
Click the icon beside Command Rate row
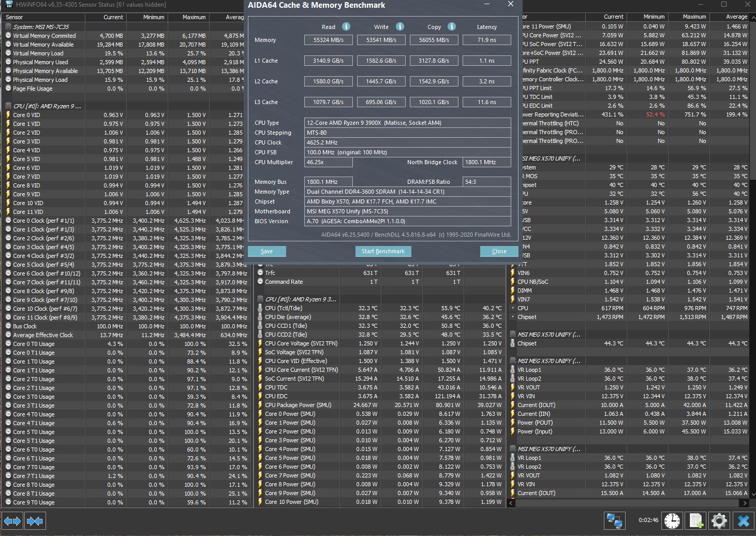[260, 282]
